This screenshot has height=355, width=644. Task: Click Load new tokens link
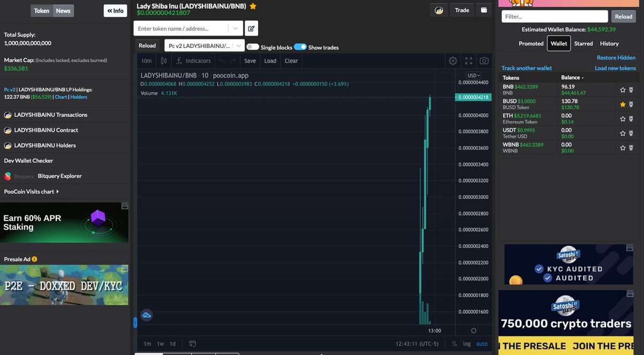point(615,68)
